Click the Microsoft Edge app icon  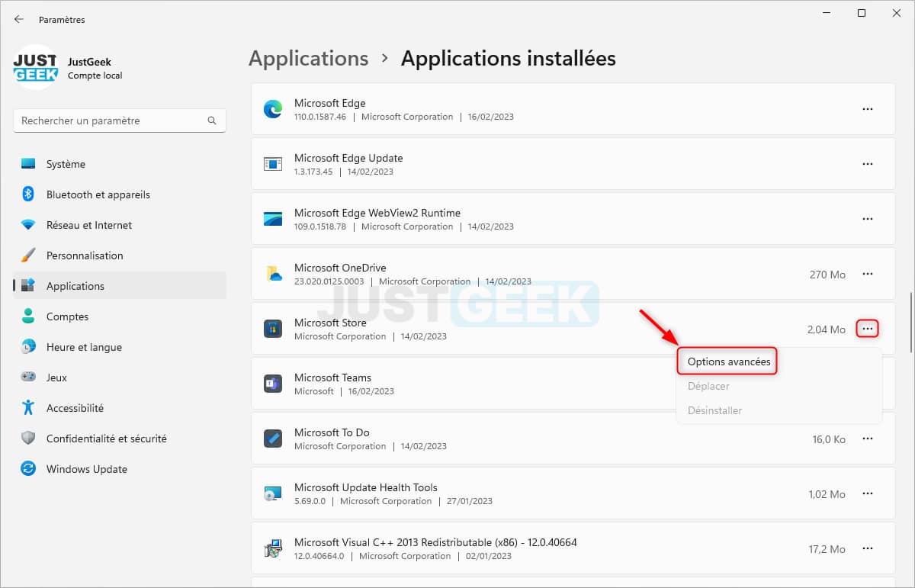click(273, 109)
